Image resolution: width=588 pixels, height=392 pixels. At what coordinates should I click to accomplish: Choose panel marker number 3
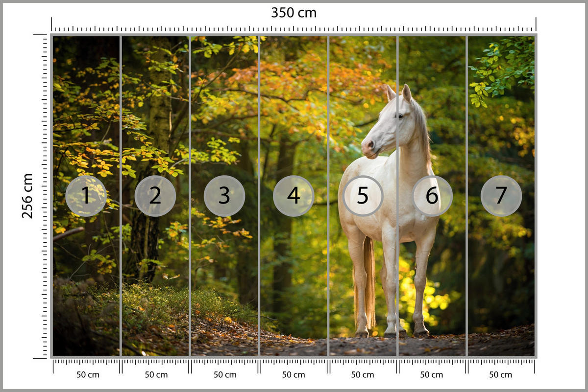[224, 196]
